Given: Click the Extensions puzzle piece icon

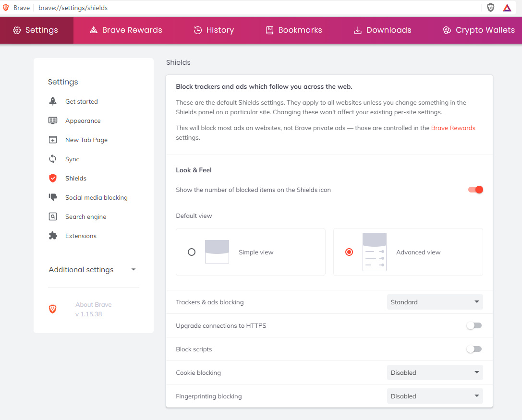Looking at the screenshot, I should coord(53,236).
